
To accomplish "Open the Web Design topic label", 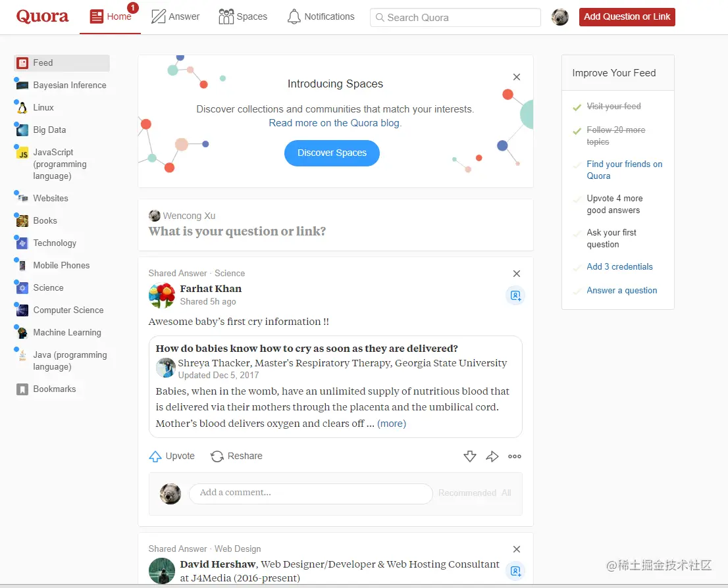I will pyautogui.click(x=237, y=549).
